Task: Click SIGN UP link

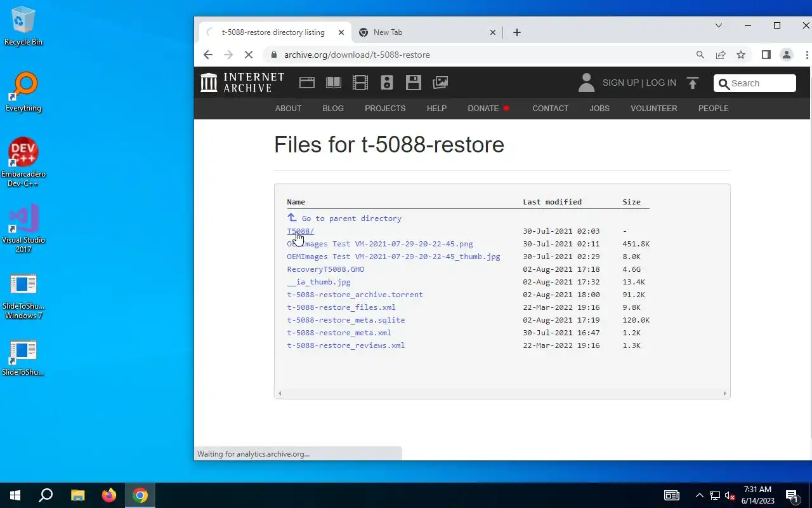Action: (x=620, y=83)
